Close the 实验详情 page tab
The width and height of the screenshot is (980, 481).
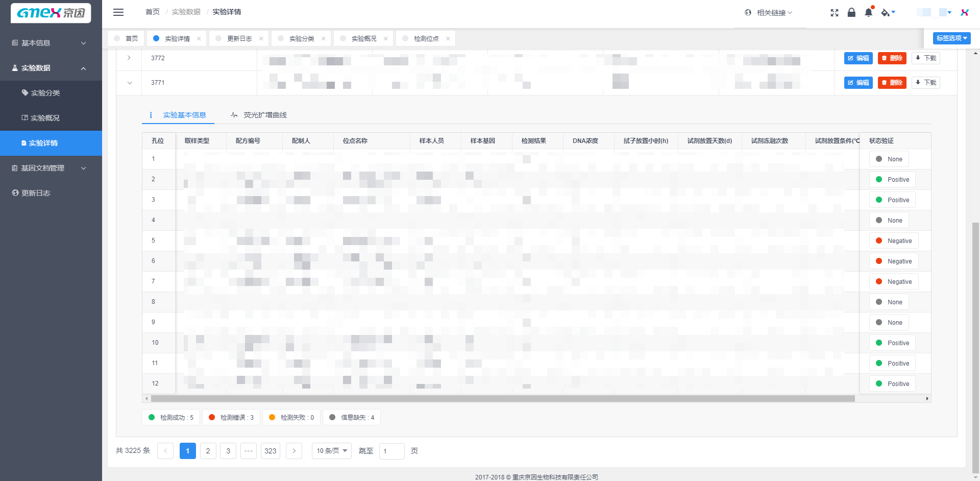[x=199, y=39]
